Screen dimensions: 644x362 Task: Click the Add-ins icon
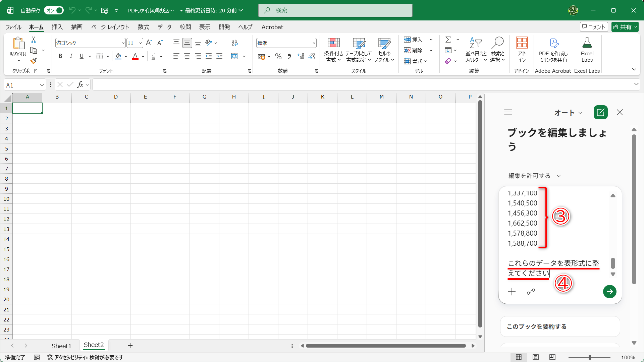(522, 50)
